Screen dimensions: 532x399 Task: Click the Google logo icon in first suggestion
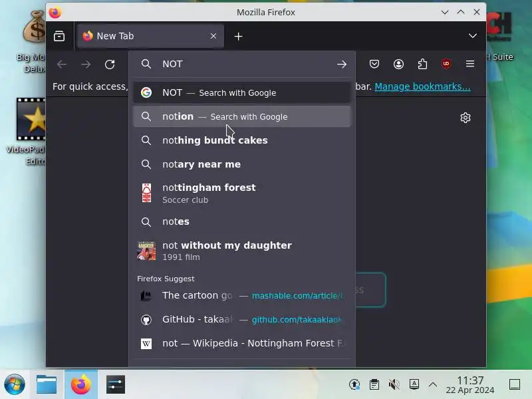click(x=146, y=92)
